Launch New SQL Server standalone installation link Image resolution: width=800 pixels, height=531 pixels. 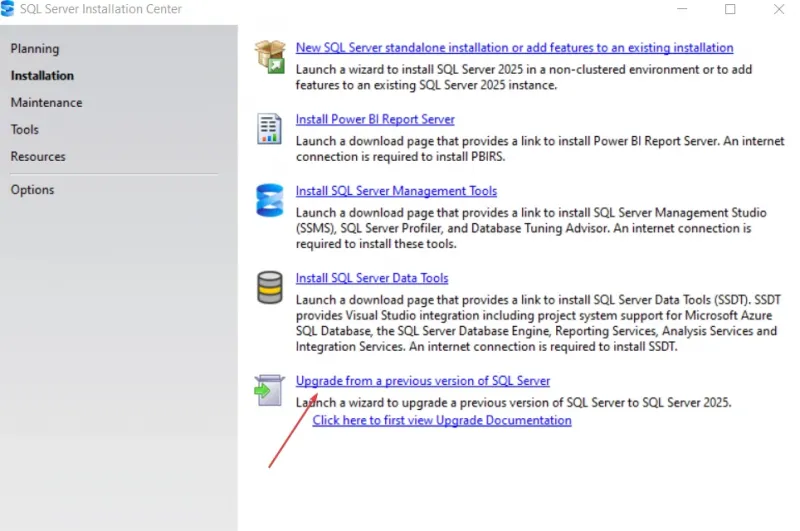coord(514,47)
